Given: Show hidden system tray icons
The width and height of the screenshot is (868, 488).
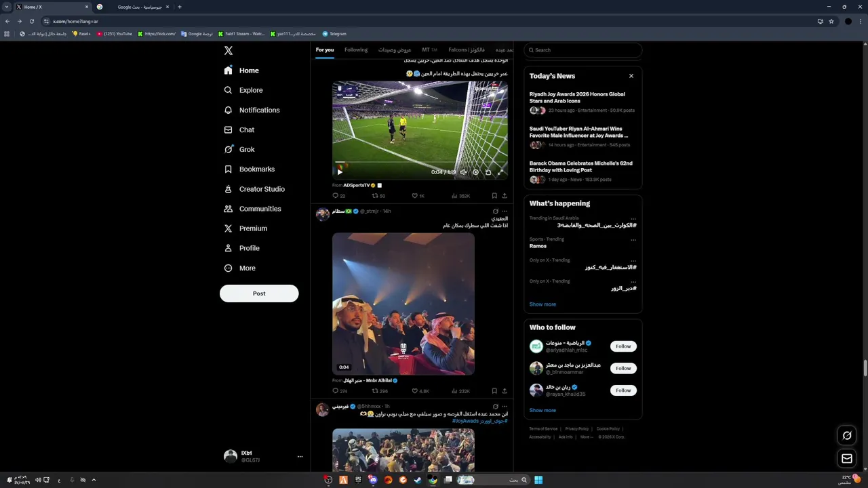Looking at the screenshot, I should [94, 480].
